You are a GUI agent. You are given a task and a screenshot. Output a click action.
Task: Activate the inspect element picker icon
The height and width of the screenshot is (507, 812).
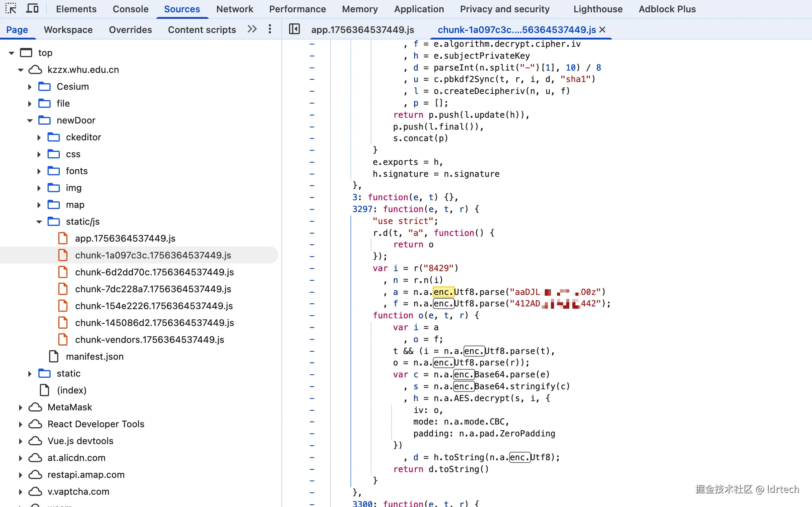coord(11,9)
